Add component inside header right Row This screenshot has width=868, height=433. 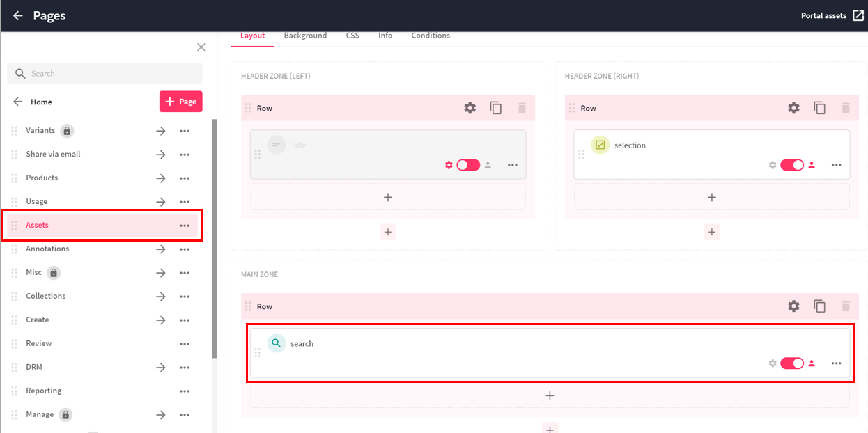[712, 197]
